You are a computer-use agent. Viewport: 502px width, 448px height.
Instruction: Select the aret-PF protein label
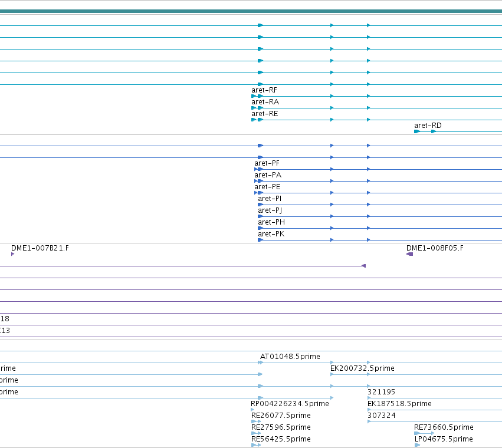pos(267,163)
